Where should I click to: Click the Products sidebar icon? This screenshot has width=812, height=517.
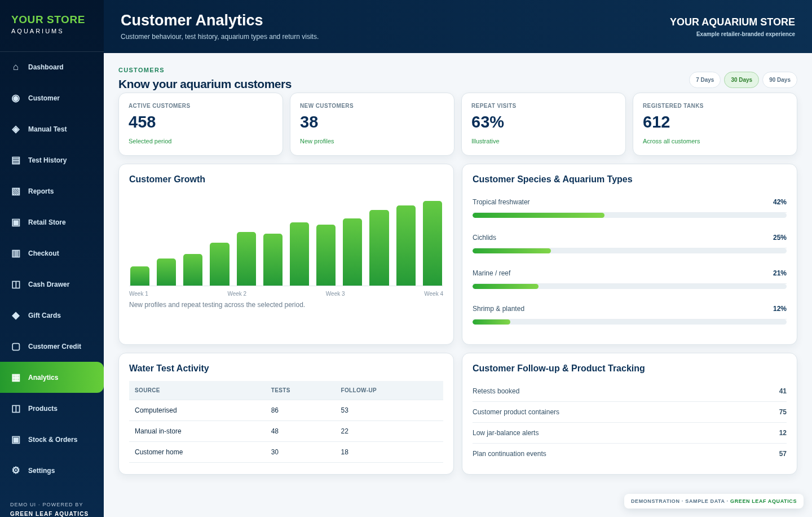(x=16, y=409)
